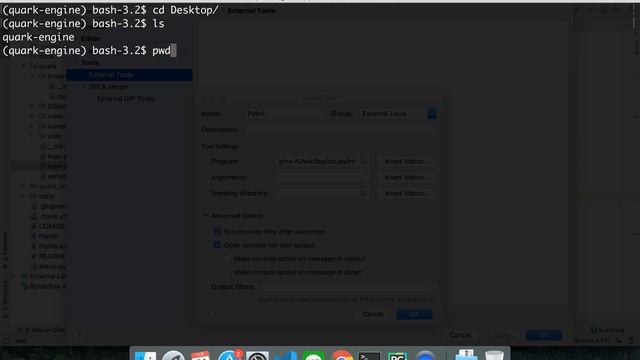
Task: Select External Tools in settings list
Action: [129, 75]
